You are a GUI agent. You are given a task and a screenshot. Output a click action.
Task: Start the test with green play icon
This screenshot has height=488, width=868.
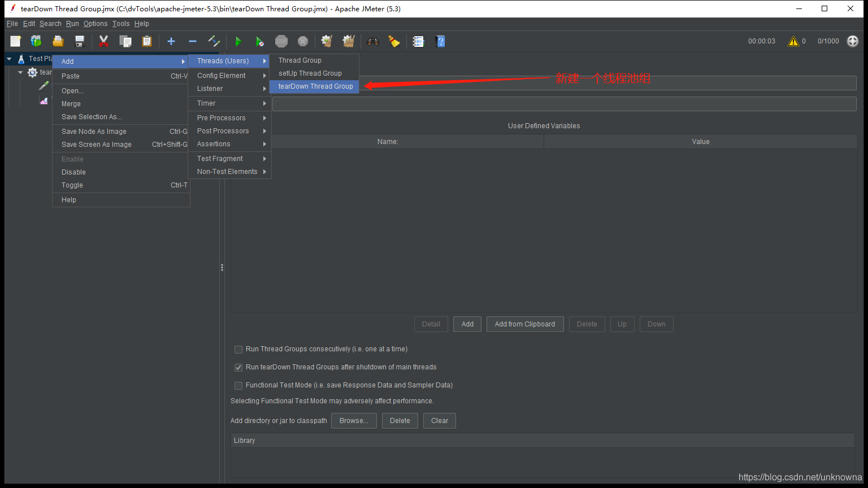click(x=238, y=41)
